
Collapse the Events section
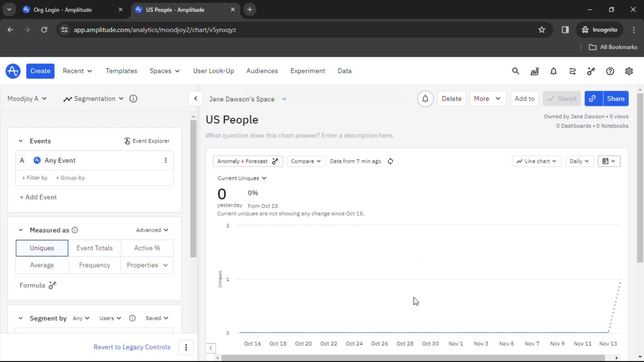coord(20,141)
